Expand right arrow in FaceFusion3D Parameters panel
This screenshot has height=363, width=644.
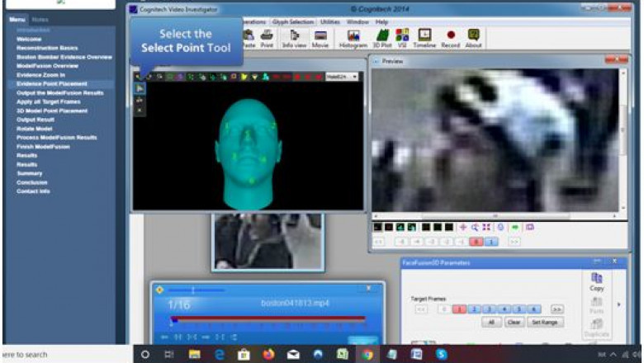click(619, 304)
